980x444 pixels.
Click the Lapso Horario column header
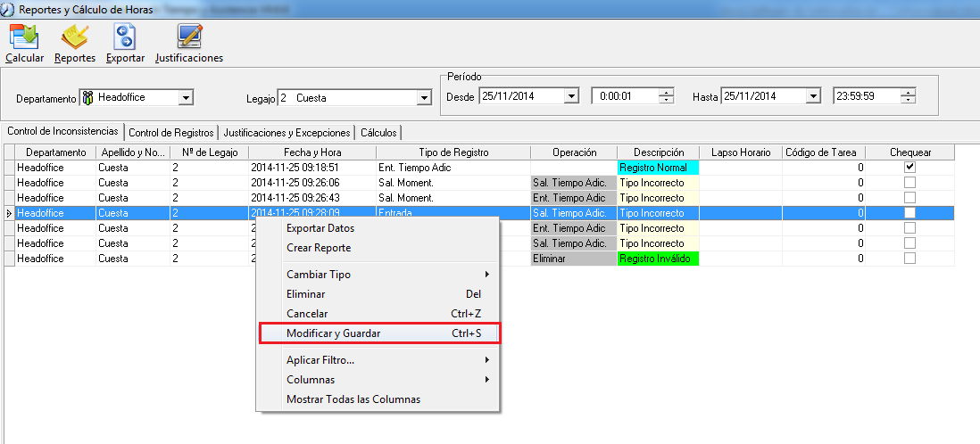tap(741, 152)
